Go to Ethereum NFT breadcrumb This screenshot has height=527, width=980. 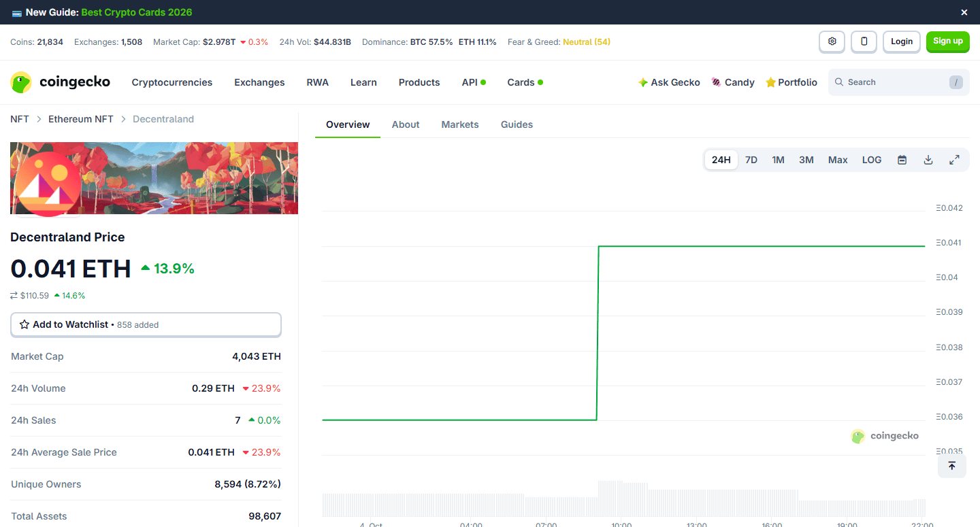81,119
